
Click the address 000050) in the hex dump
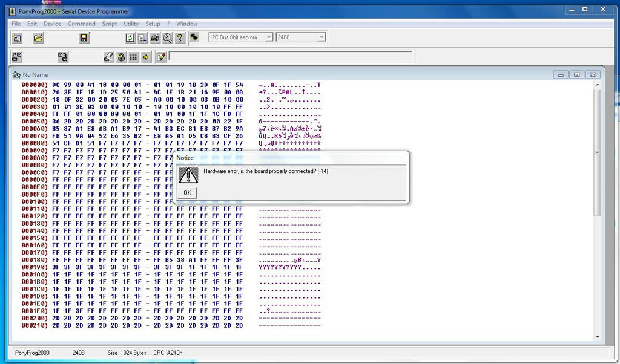pyautogui.click(x=35, y=121)
